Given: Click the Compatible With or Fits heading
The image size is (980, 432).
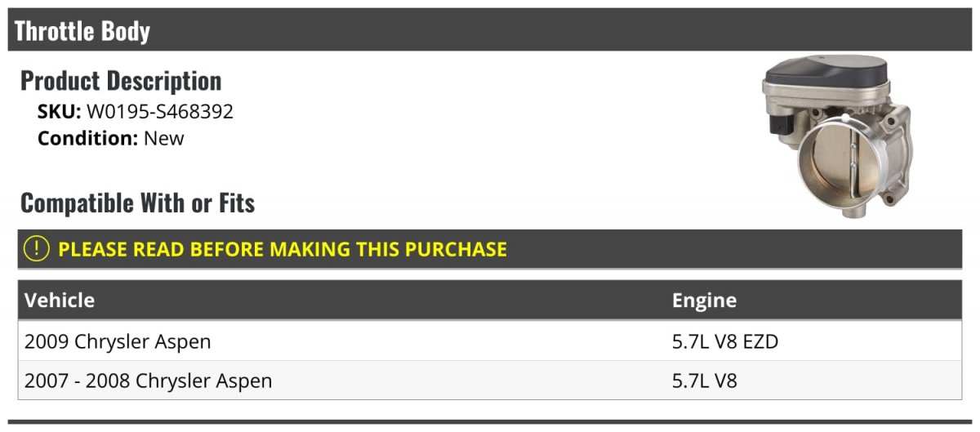Looking at the screenshot, I should [x=137, y=203].
